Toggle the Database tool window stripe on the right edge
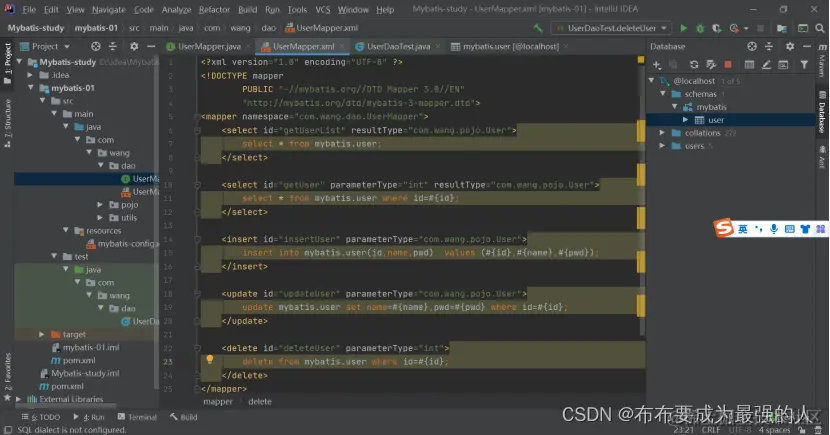Screen dimensions: 830x435 (x=822, y=112)
